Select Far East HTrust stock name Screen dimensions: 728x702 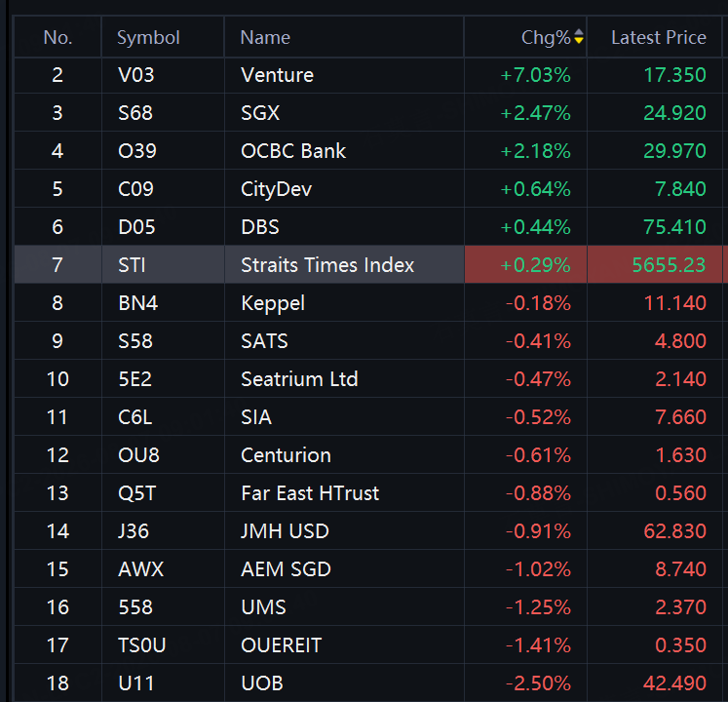[x=310, y=493]
